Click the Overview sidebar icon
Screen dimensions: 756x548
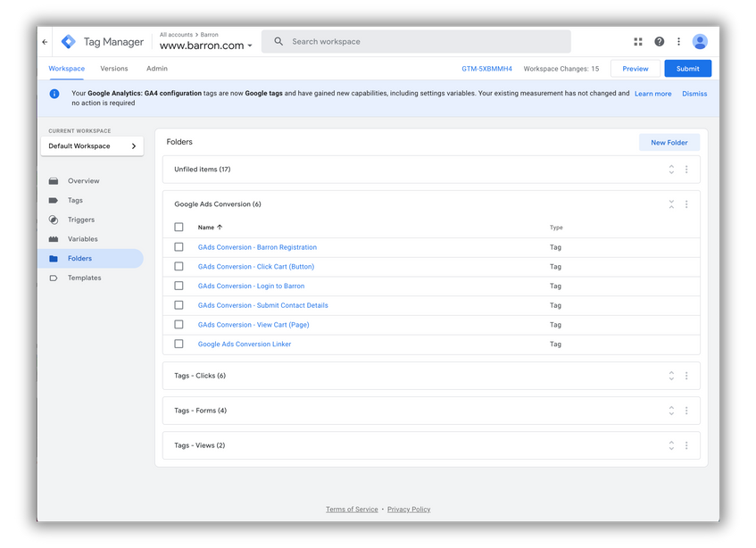point(54,181)
